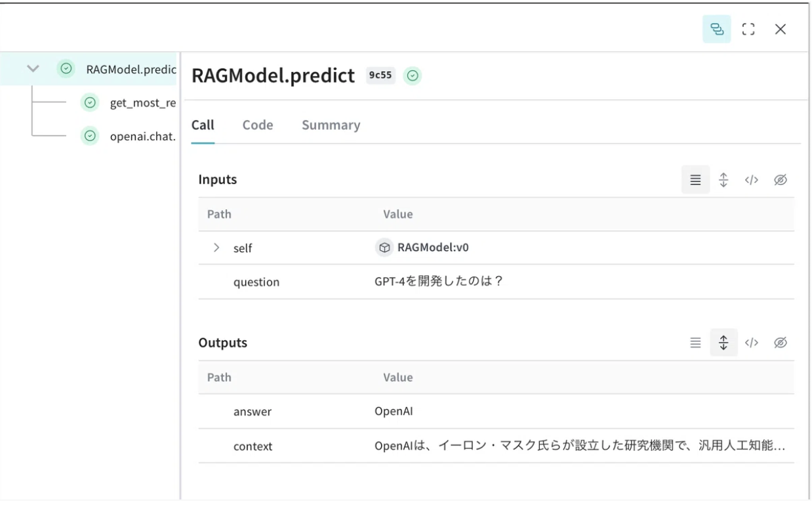This screenshot has width=812, height=506.
Task: Click the success status icon beside 9c55
Action: tap(412, 76)
